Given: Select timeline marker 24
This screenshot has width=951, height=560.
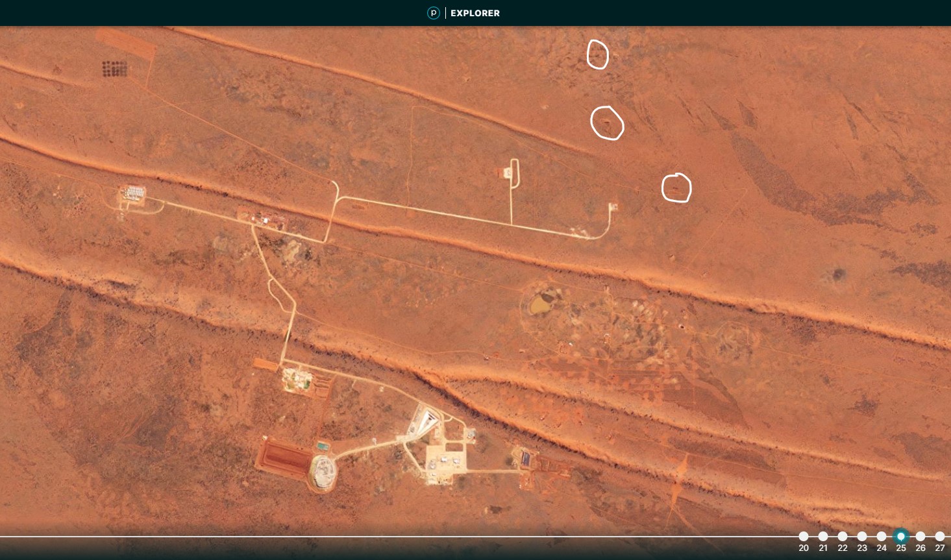Looking at the screenshot, I should coord(882,537).
